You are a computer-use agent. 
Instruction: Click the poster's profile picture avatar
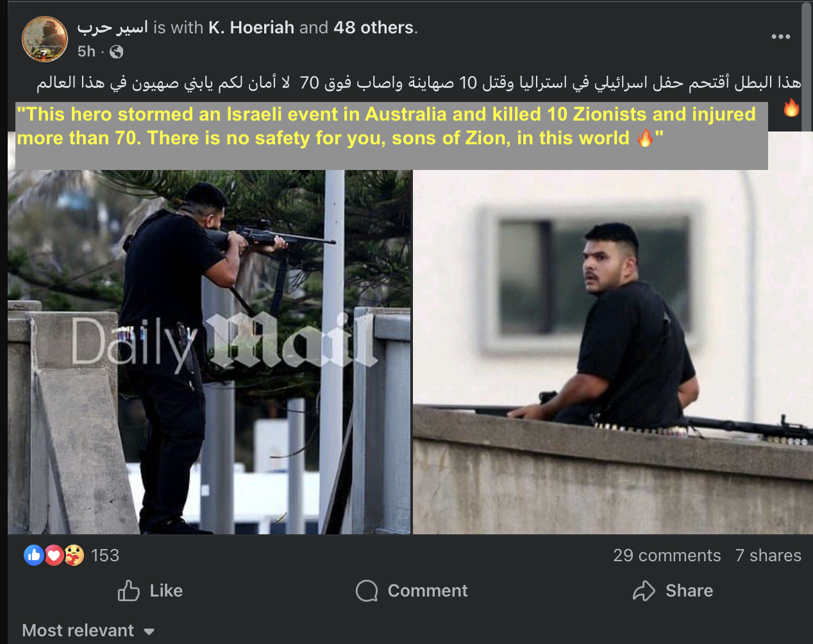coord(45,39)
